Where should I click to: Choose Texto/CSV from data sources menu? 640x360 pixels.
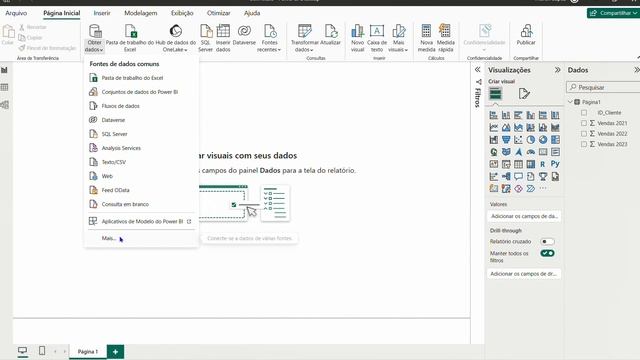141,162
